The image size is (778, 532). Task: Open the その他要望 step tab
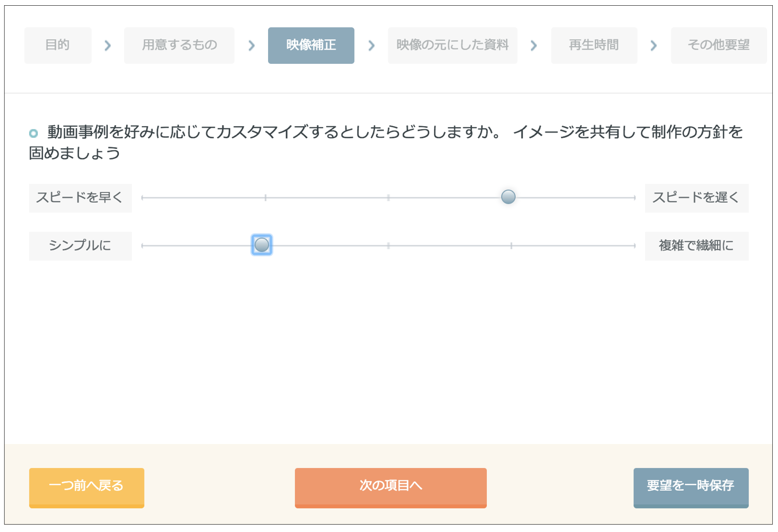pyautogui.click(x=718, y=46)
